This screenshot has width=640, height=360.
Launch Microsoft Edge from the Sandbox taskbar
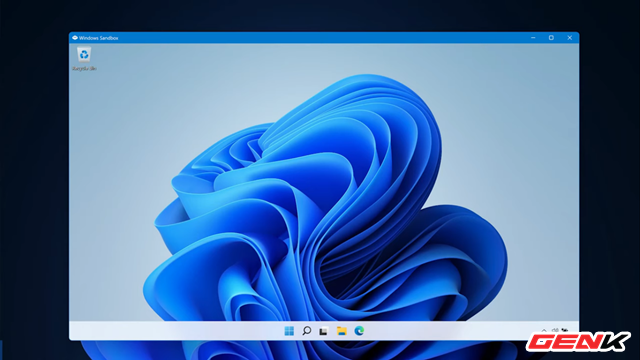coord(359,331)
